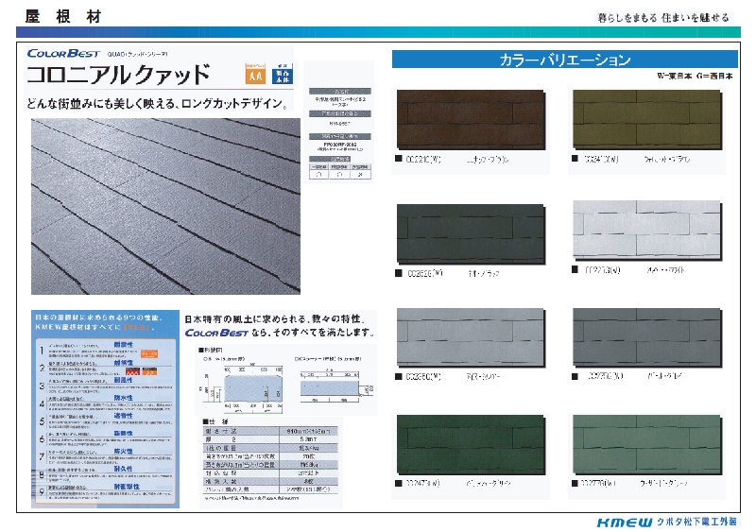Click the 5.2mm thickness value in the spec table
The width and height of the screenshot is (756, 532).
[309, 439]
